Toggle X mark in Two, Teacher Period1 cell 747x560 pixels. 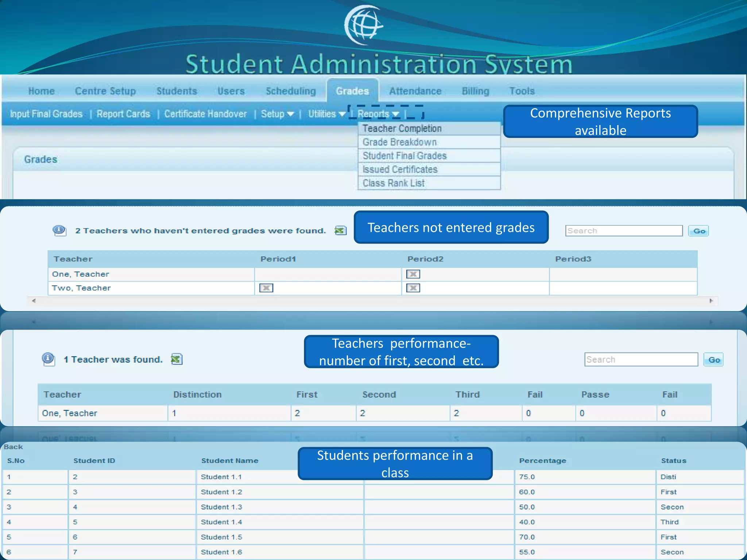[x=266, y=288]
